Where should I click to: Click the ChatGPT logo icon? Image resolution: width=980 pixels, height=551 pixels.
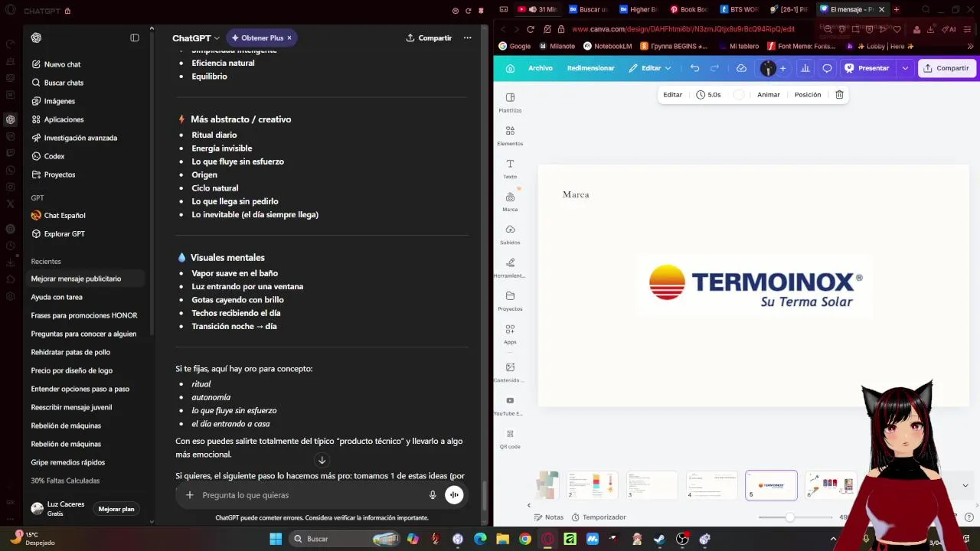coord(37,37)
